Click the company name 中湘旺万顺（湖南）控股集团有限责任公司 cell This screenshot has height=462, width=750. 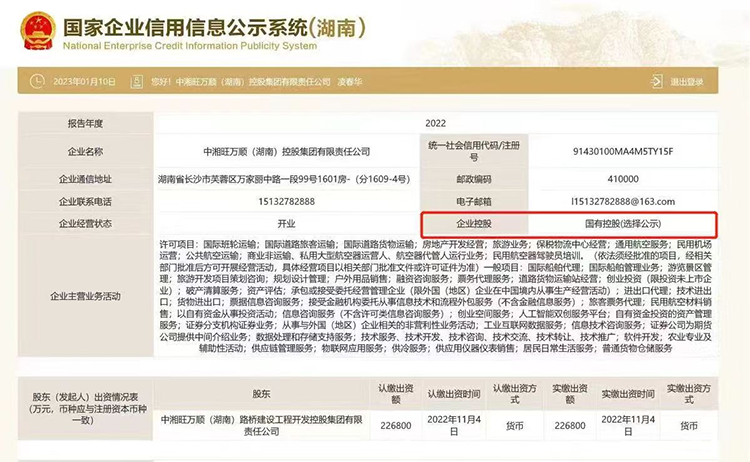pos(287,152)
